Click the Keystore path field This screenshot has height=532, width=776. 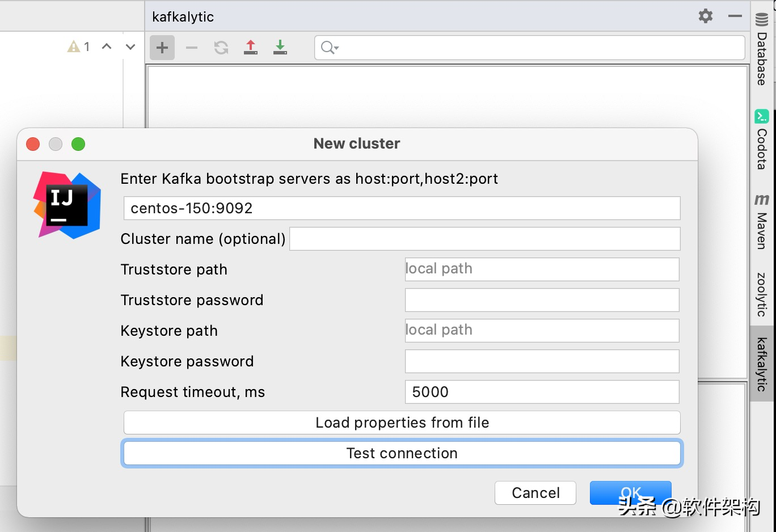pos(542,331)
